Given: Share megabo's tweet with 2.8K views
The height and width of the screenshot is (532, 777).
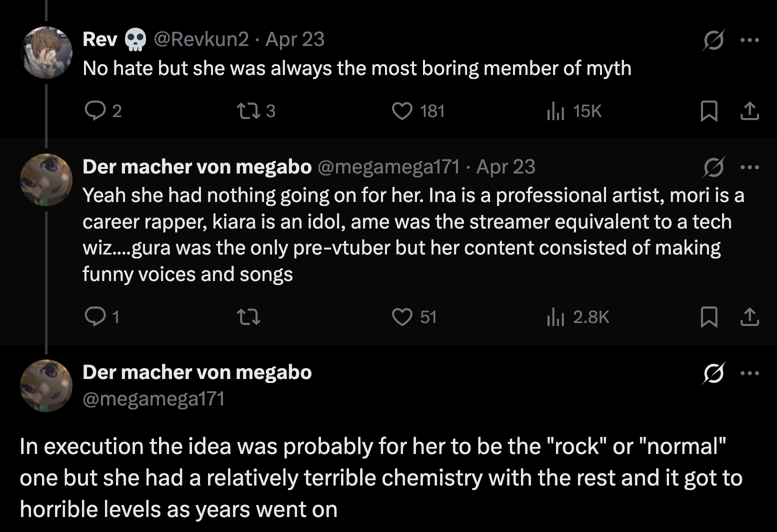Looking at the screenshot, I should (749, 317).
